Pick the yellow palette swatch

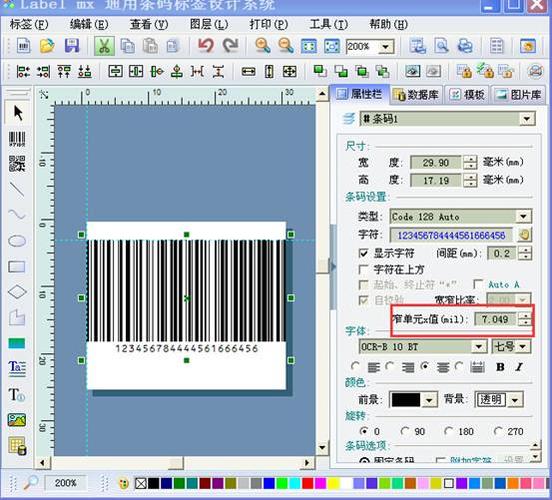(x=333, y=483)
